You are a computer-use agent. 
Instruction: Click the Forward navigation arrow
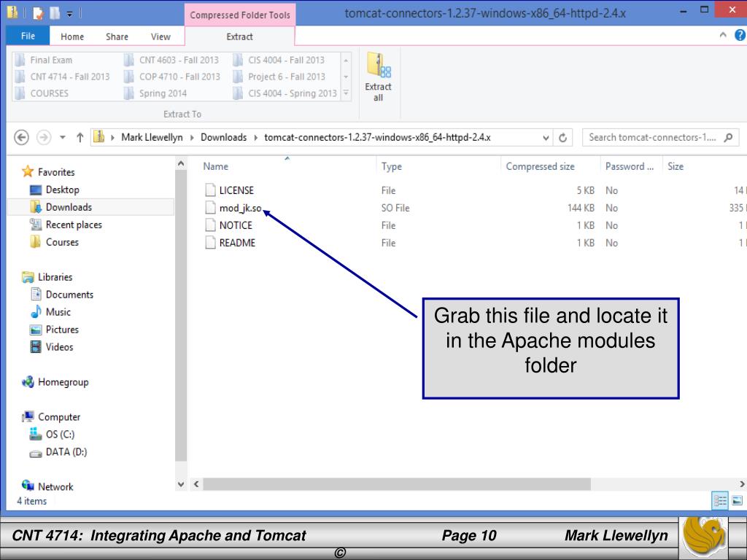coord(44,138)
